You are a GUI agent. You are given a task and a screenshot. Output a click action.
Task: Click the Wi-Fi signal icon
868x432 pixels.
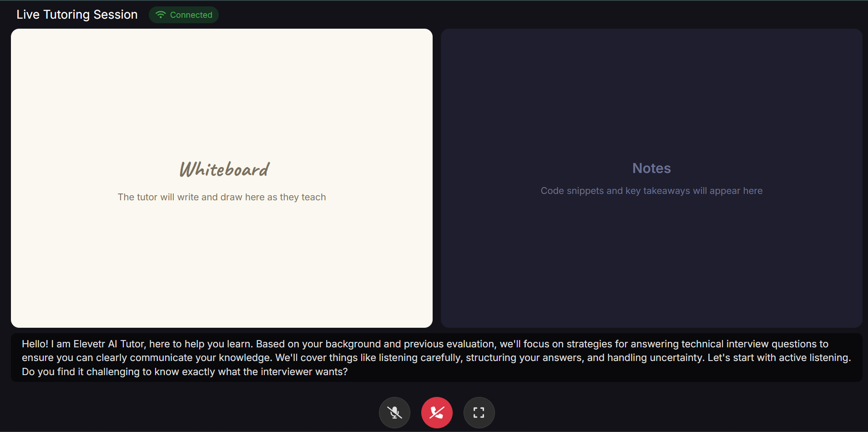click(x=160, y=15)
